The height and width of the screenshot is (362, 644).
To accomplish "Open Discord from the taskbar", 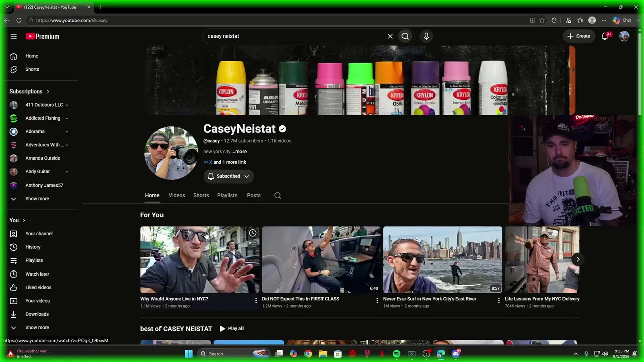I will coord(456,354).
